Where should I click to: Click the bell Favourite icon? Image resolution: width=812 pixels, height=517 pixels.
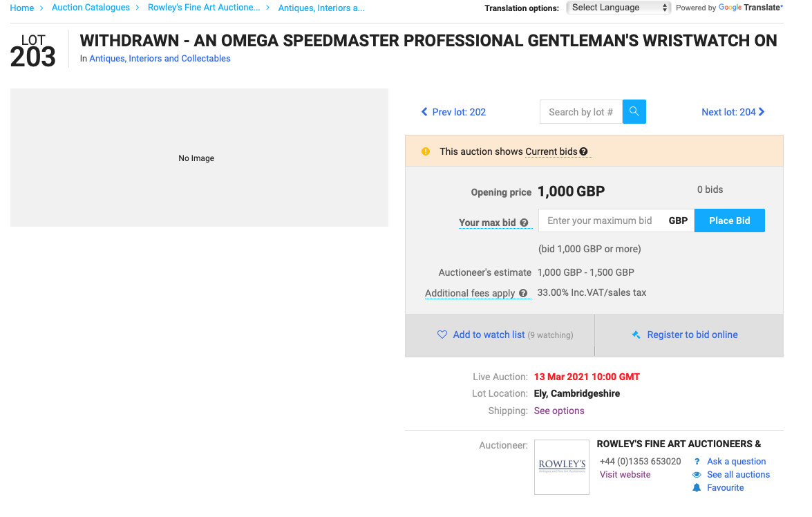[x=697, y=488]
